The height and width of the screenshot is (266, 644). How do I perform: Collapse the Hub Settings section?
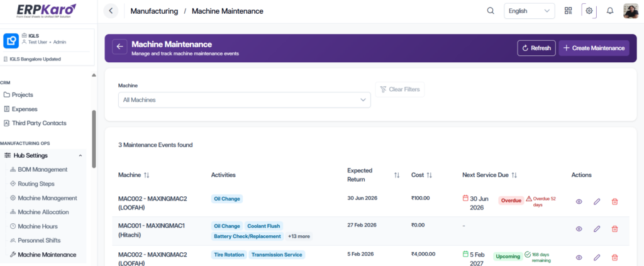click(80, 155)
